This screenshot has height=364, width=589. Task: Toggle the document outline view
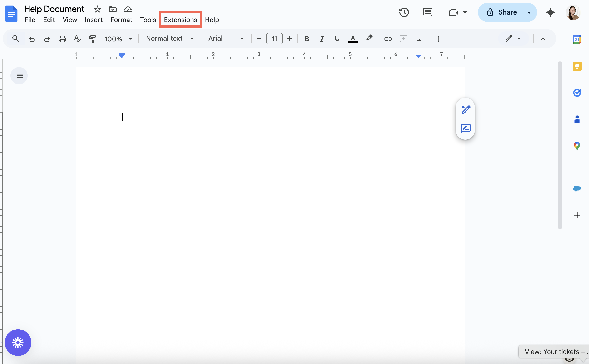click(x=19, y=75)
